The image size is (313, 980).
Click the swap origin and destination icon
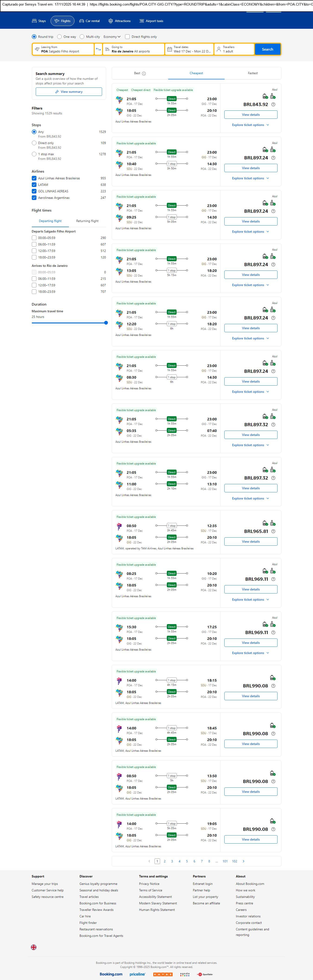point(98,49)
